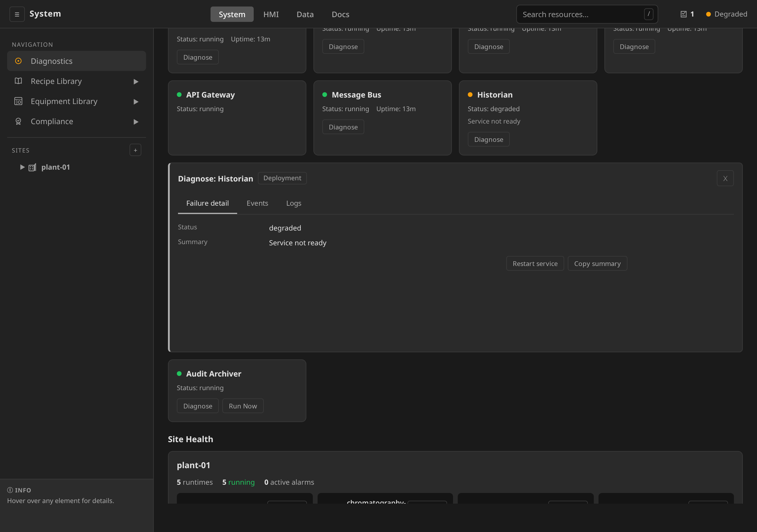Click the plant-01 building icon
The height and width of the screenshot is (532, 757).
[32, 167]
